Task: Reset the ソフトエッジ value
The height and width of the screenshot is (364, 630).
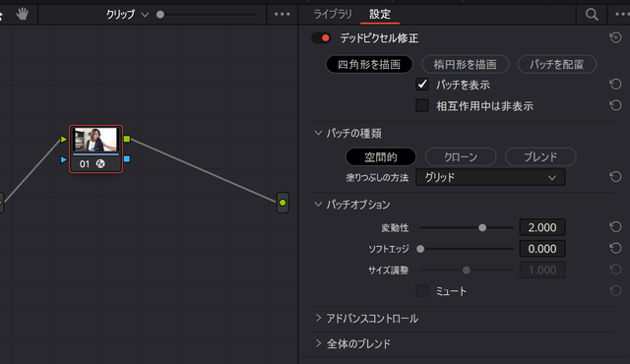Action: click(615, 249)
